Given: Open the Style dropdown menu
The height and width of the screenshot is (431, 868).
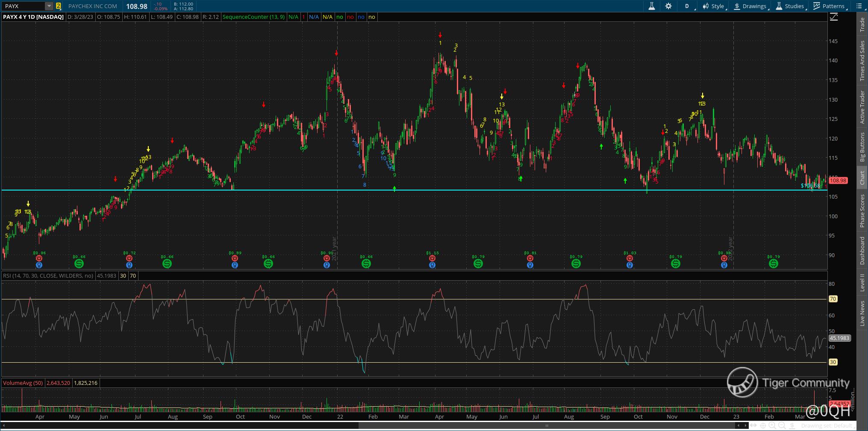Looking at the screenshot, I should click(x=714, y=6).
